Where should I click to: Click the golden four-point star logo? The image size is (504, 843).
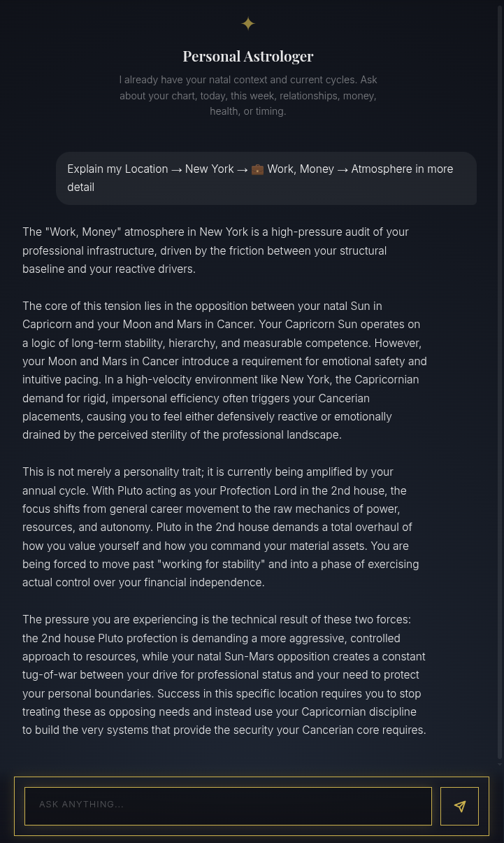click(x=248, y=24)
